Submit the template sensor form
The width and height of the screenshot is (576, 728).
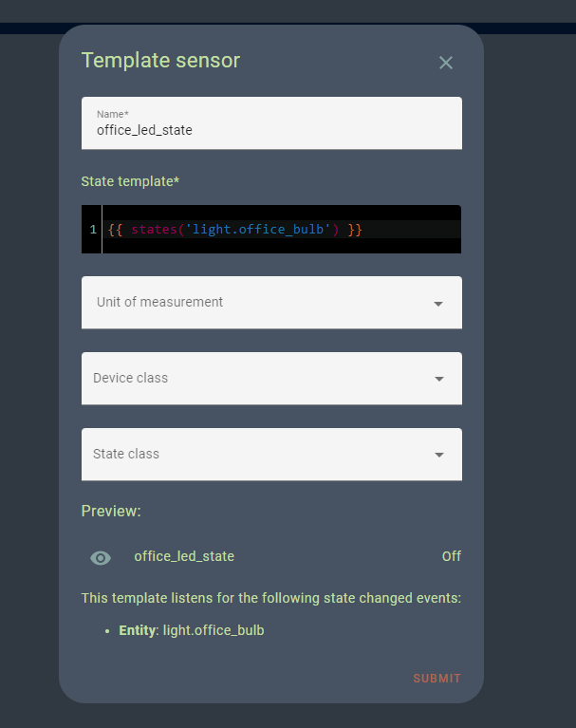pos(437,679)
